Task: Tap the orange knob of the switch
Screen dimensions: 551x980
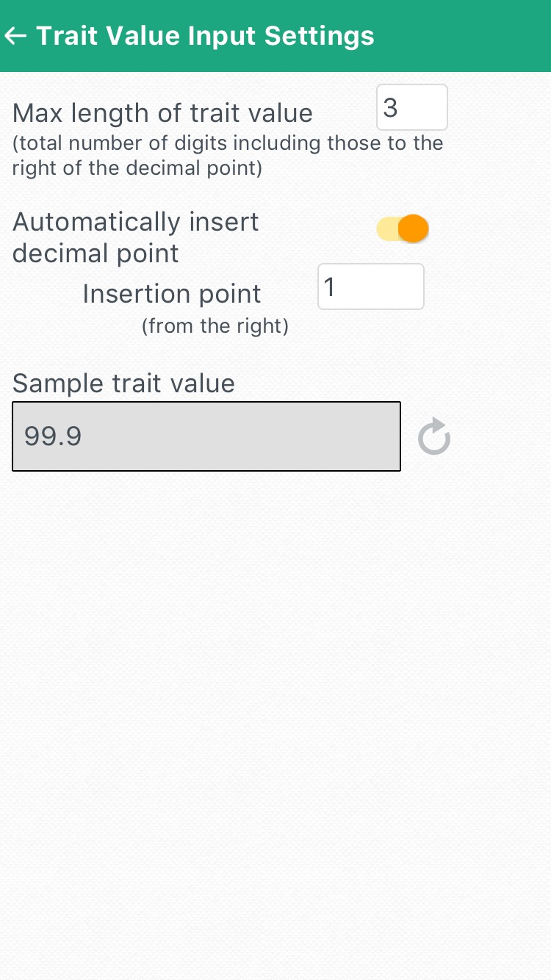Action: [414, 229]
